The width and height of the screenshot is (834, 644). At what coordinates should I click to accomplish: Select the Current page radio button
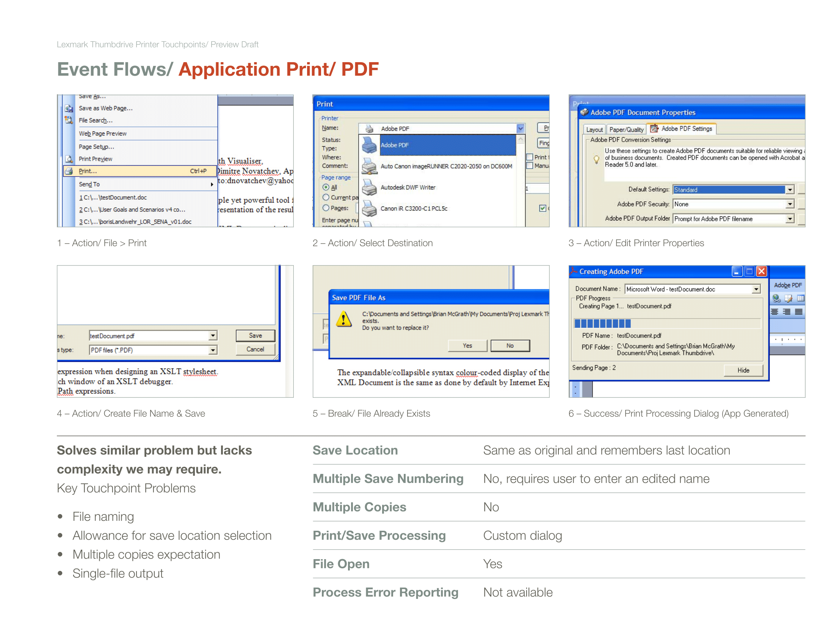[x=326, y=197]
